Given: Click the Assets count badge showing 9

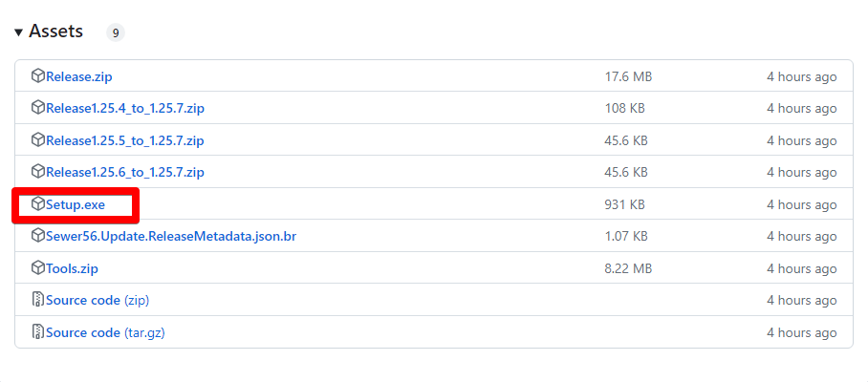Looking at the screenshot, I should [x=115, y=33].
